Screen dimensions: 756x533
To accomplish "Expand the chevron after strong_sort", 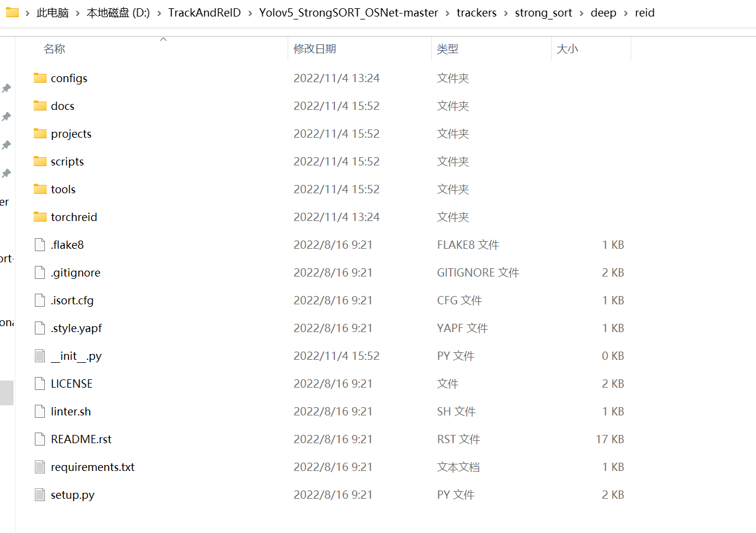I will [582, 13].
